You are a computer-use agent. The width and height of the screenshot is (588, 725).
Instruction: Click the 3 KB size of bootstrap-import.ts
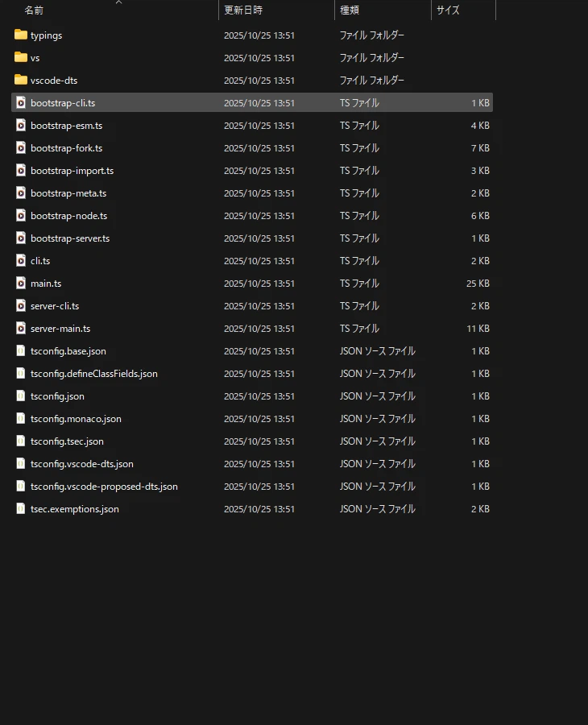480,171
